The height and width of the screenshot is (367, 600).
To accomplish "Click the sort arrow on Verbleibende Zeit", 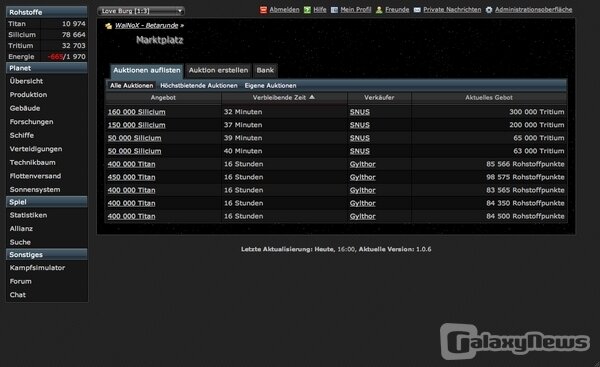I will pos(312,97).
